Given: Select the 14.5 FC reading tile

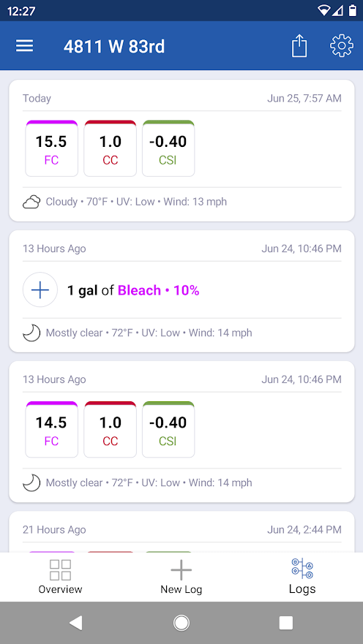Looking at the screenshot, I should [51, 429].
